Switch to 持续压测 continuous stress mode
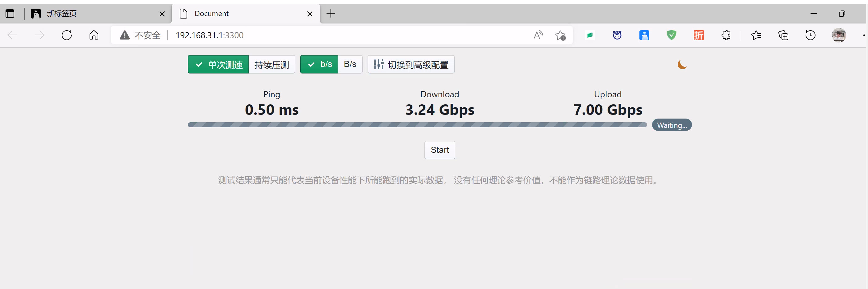 point(272,64)
